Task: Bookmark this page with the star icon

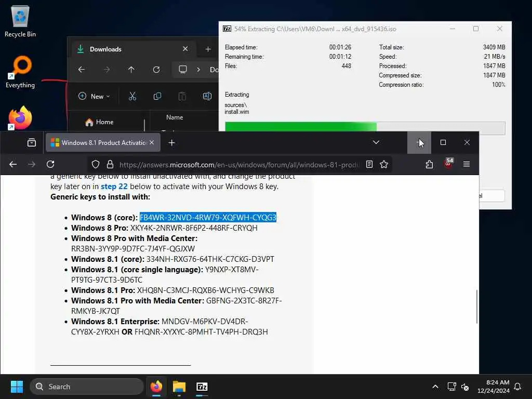Action: pyautogui.click(x=384, y=165)
